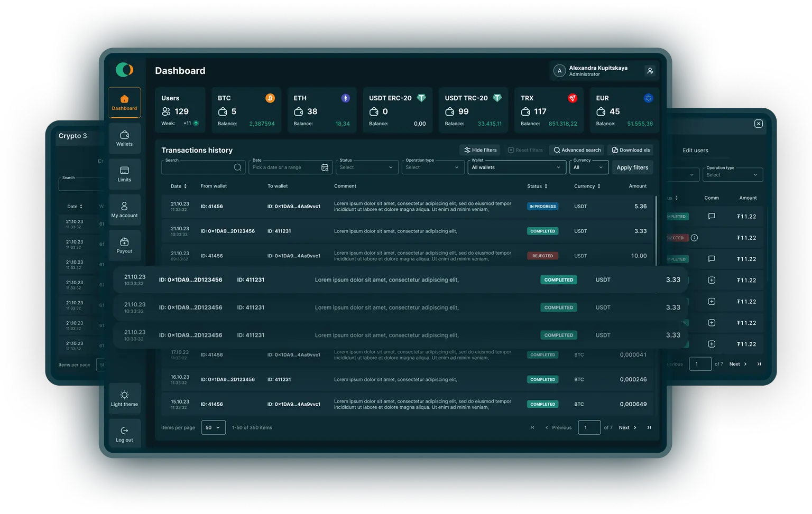812x514 pixels.
Task: Sort by the Currency column header
Action: pos(587,186)
